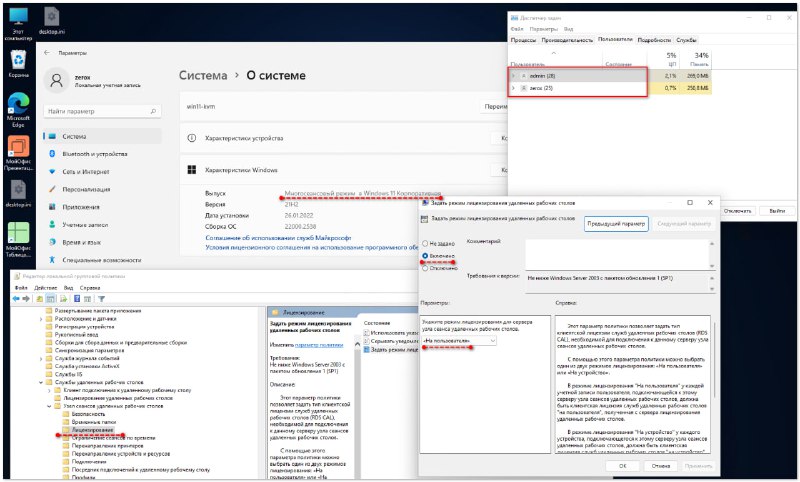Screen dimensions: 800x482
Task: Expand Расположение и датчики tree node
Action: coord(41,319)
